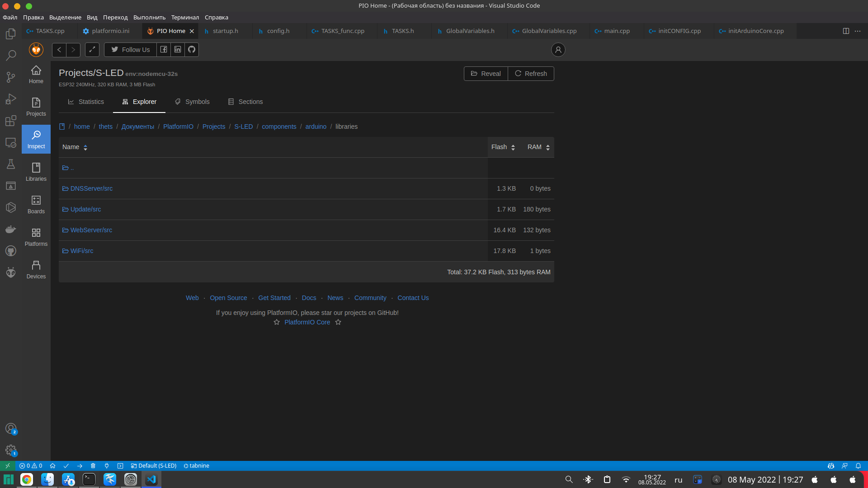
Task: Open PIO Boards section
Action: [x=36, y=204]
